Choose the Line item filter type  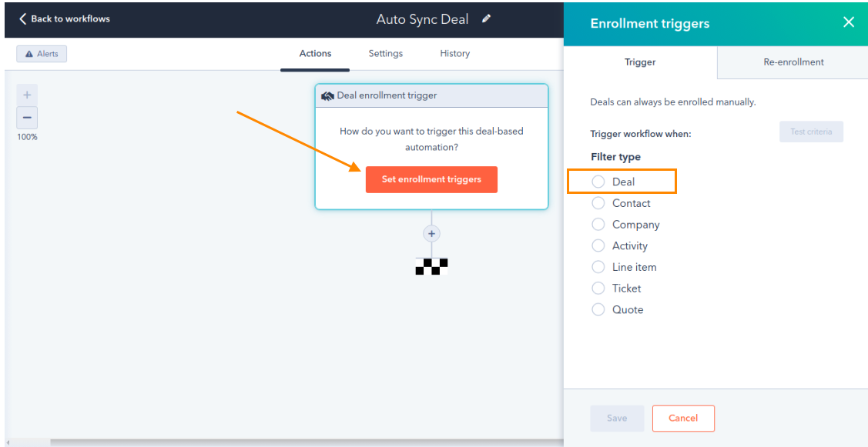[598, 267]
